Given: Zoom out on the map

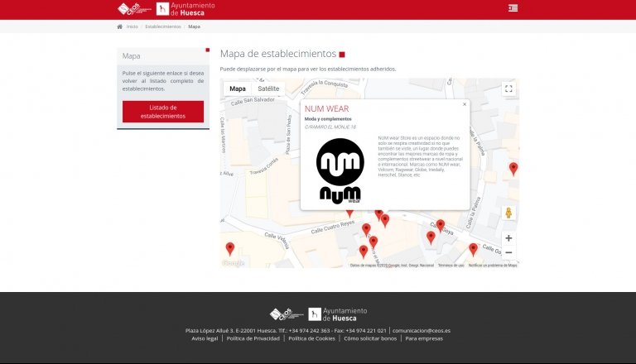Looking at the screenshot, I should [508, 252].
